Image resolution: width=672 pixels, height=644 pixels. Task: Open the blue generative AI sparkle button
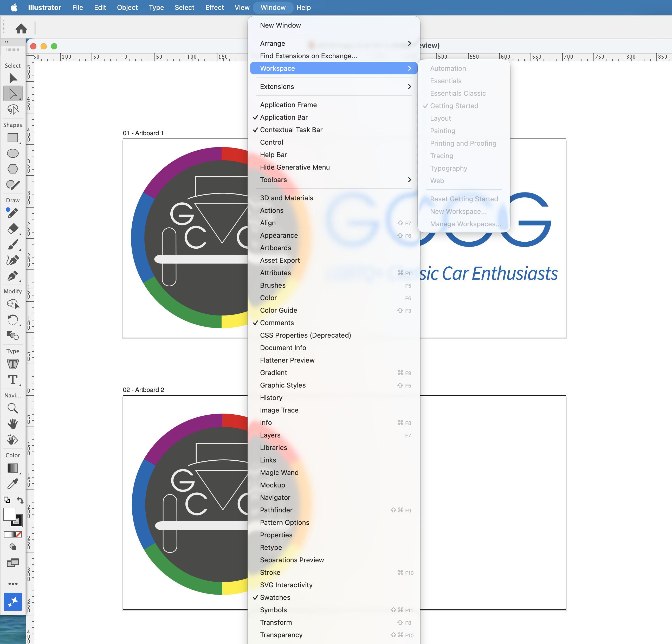coord(13,602)
